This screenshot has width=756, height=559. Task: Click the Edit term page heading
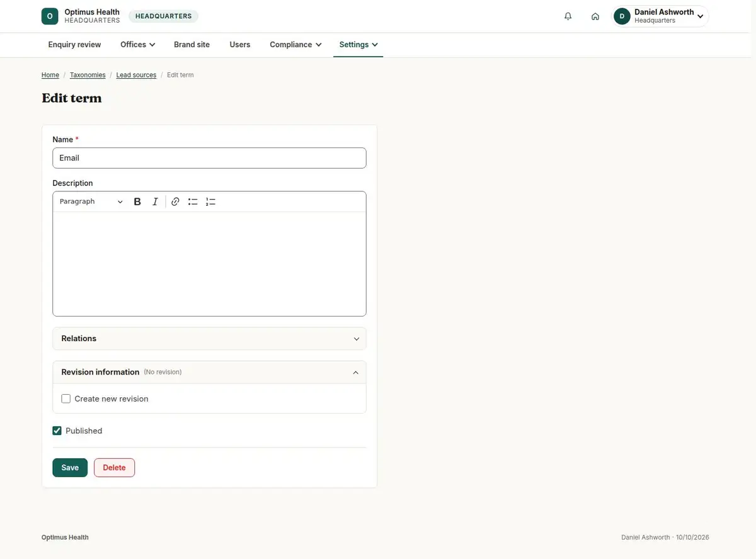pyautogui.click(x=72, y=98)
